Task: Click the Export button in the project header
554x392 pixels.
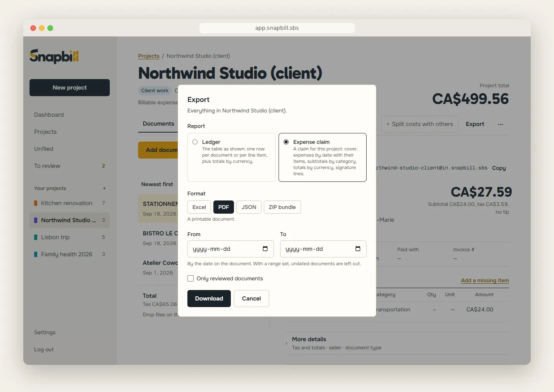Action: [475, 124]
